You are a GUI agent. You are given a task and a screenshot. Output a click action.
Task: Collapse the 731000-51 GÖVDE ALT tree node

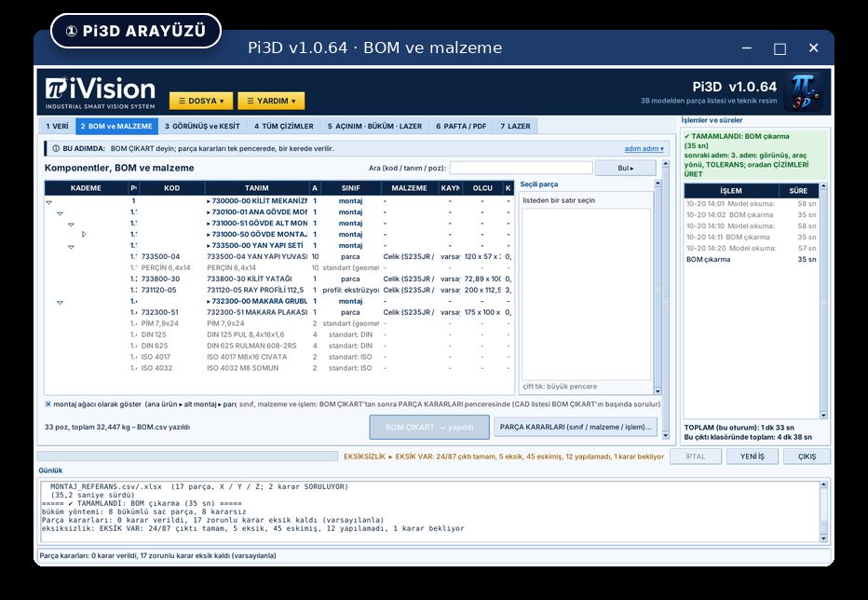[71, 225]
